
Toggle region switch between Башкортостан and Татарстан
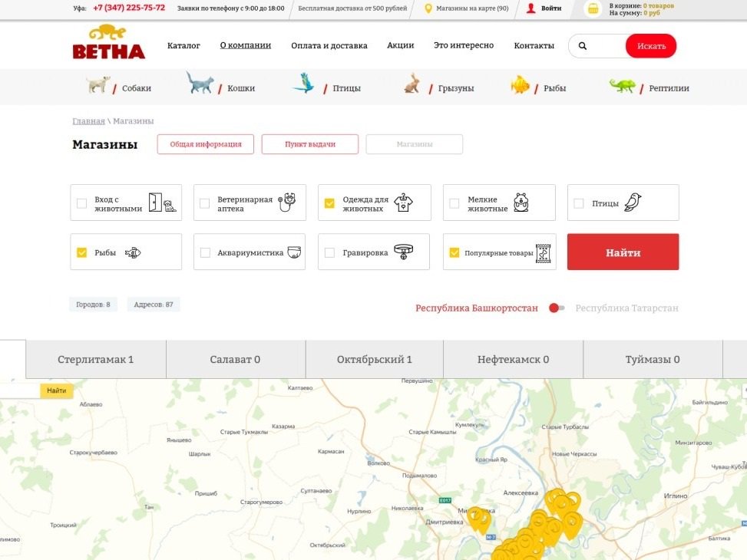[557, 308]
